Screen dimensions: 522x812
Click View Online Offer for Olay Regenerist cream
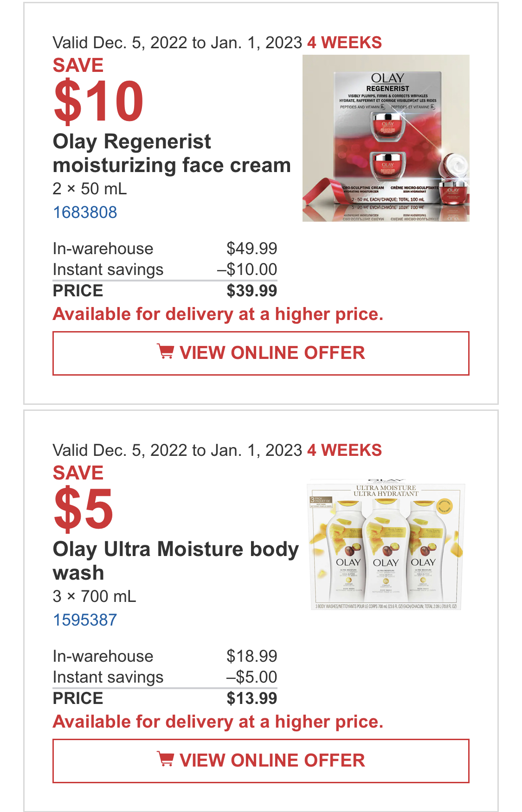pos(261,353)
